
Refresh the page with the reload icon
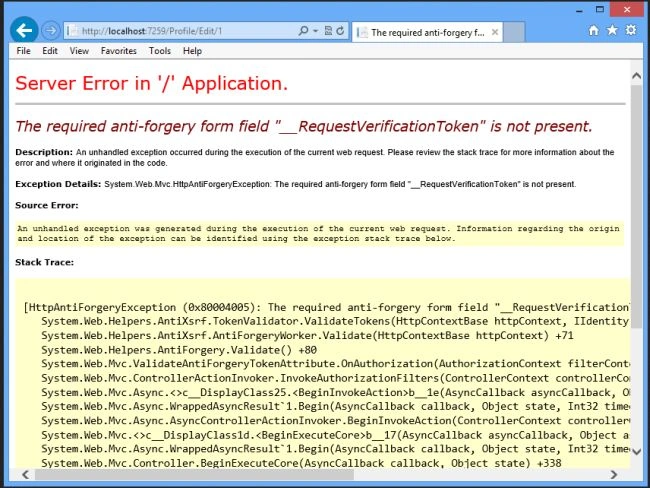(340, 31)
